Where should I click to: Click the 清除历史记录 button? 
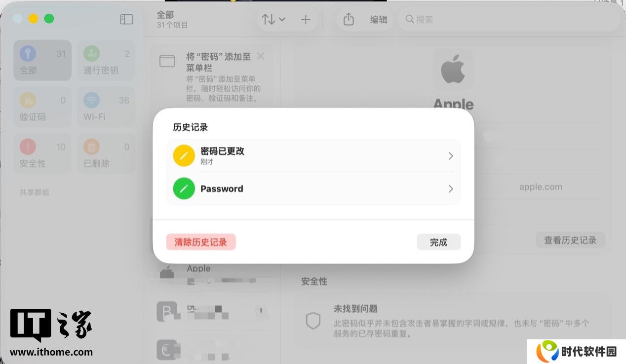pyautogui.click(x=201, y=242)
